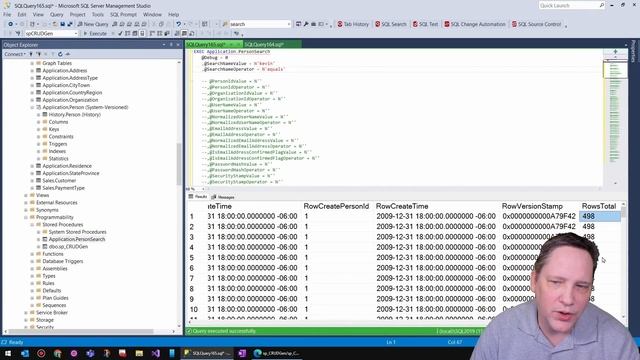Collapse the Stored Procedures folder
Viewport: 640px width, 360px height.
point(32,225)
